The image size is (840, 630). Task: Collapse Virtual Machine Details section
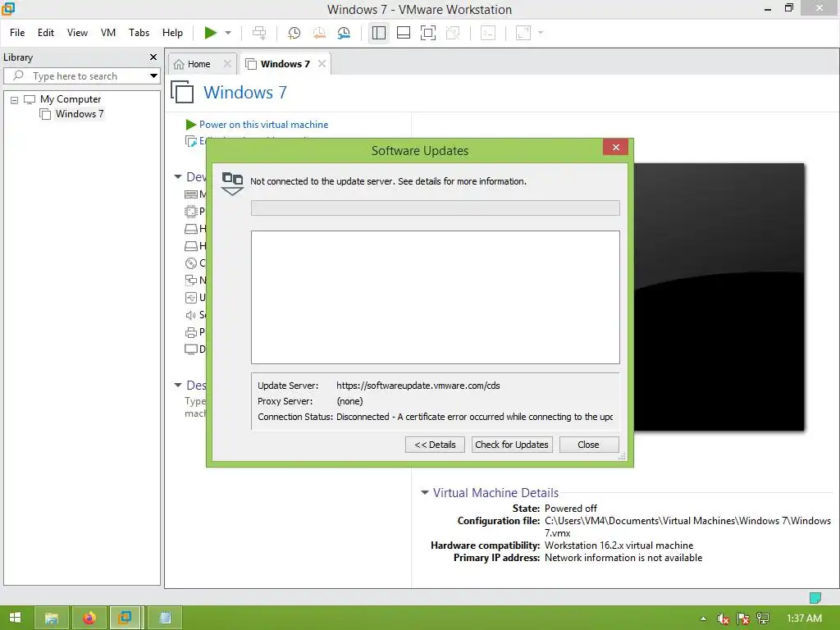[x=425, y=492]
